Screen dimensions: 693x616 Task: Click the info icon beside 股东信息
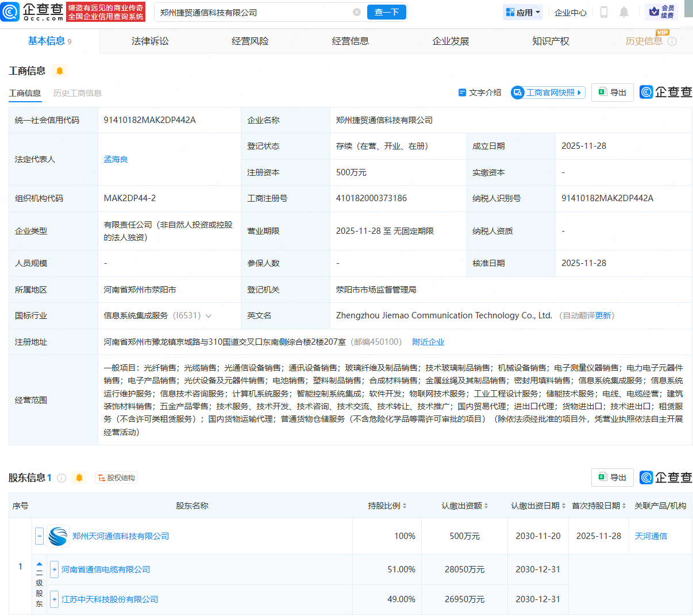tap(61, 478)
